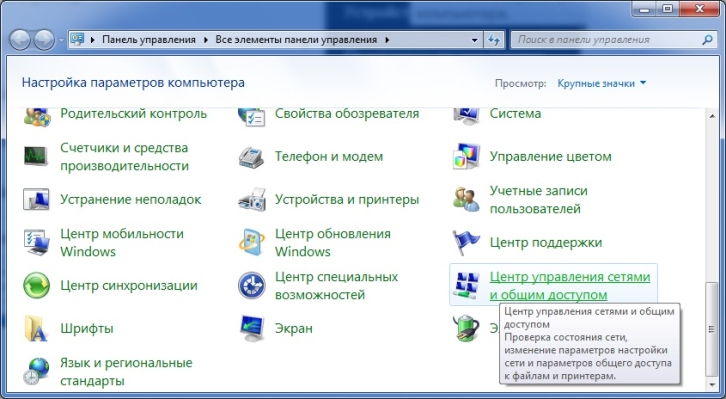Open the Родительский контроль link text
726x399 pixels.
pyautogui.click(x=133, y=113)
